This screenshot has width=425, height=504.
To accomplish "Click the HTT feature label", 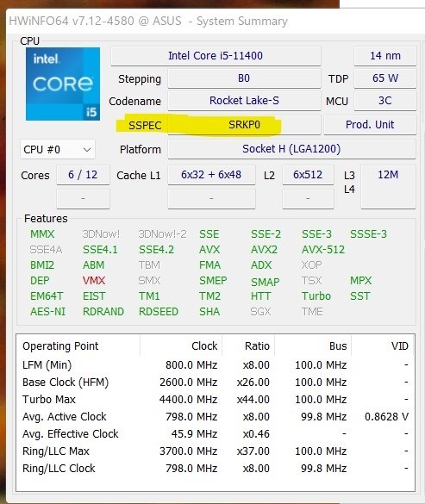I will click(261, 296).
